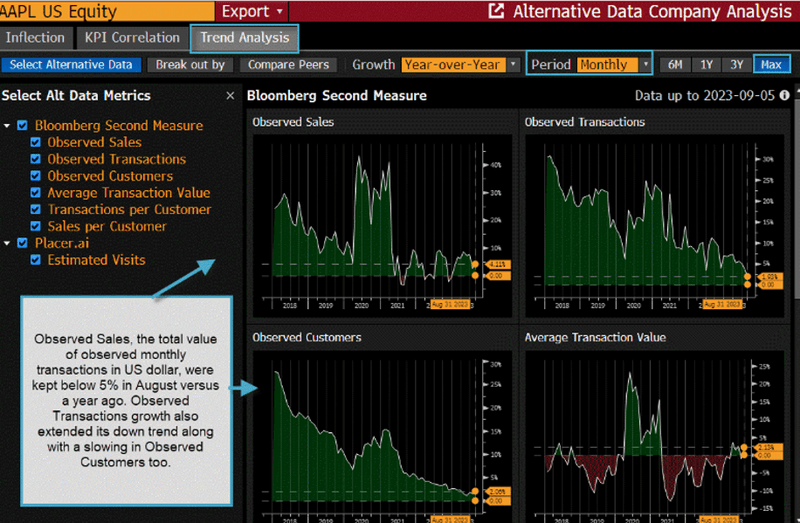
Task: Collapse the Placer.ai tree group
Action: tap(8, 243)
